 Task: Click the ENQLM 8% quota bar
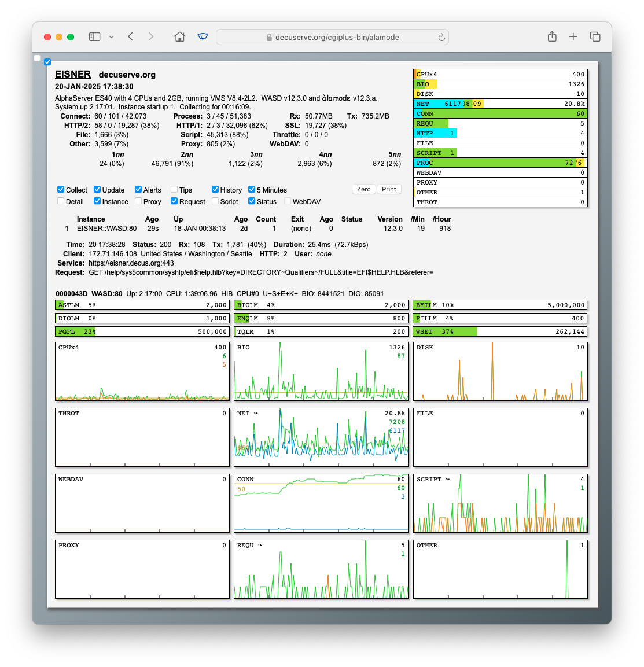[x=321, y=318]
